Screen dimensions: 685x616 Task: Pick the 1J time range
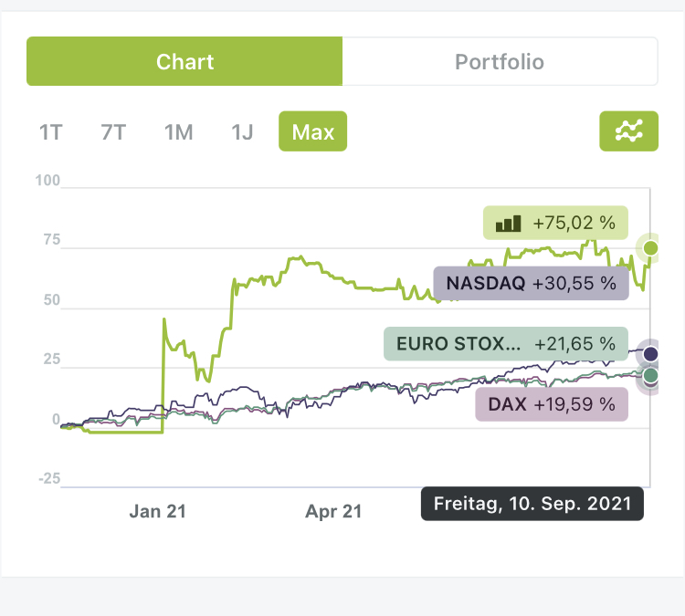[241, 132]
